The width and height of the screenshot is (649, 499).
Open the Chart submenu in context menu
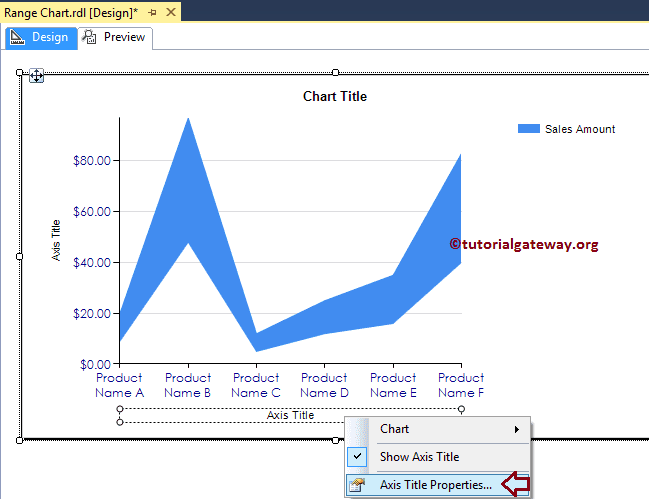437,429
